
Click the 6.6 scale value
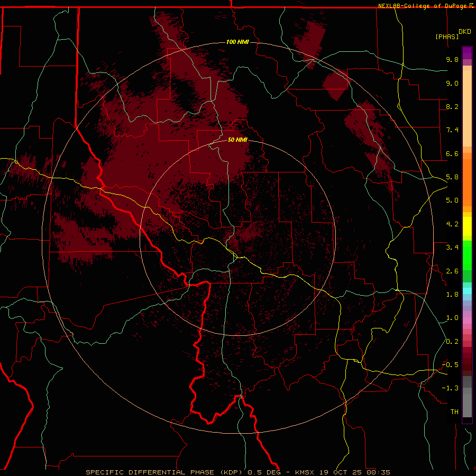(452, 153)
